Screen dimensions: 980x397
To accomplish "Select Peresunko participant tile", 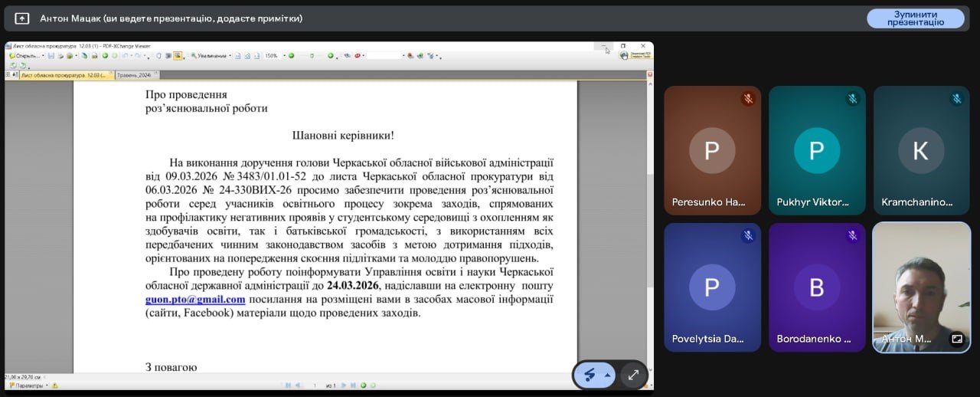I will pos(712,150).
